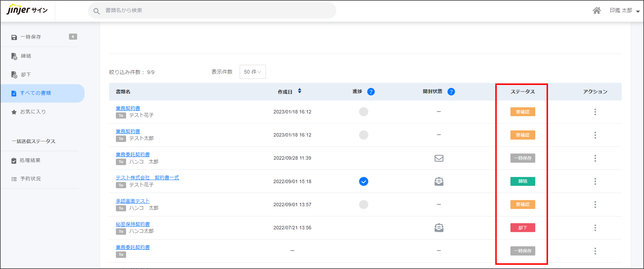Select お気に入り in sidebar
644x269 pixels.
pyautogui.click(x=33, y=112)
